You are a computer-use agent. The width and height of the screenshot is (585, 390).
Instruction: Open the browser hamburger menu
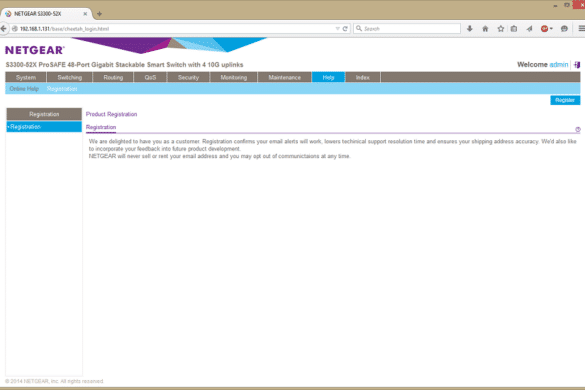[581, 28]
